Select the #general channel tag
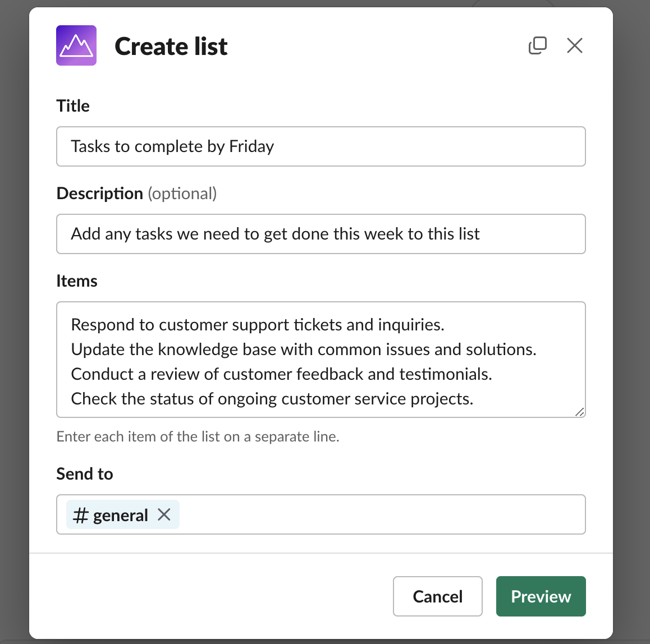The width and height of the screenshot is (650, 644). tap(115, 514)
